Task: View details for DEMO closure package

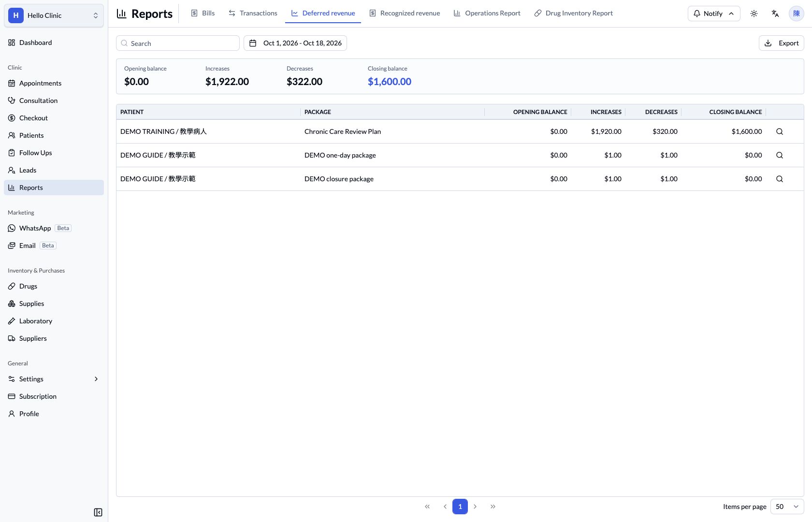Action: 780,179
